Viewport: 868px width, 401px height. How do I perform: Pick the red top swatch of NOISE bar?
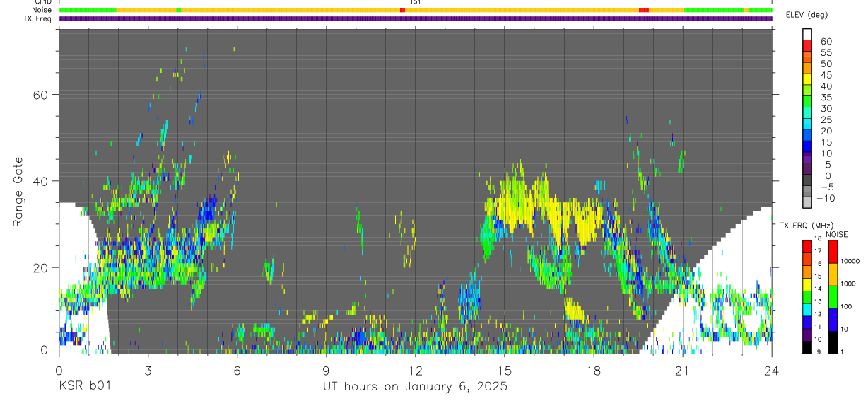point(832,251)
